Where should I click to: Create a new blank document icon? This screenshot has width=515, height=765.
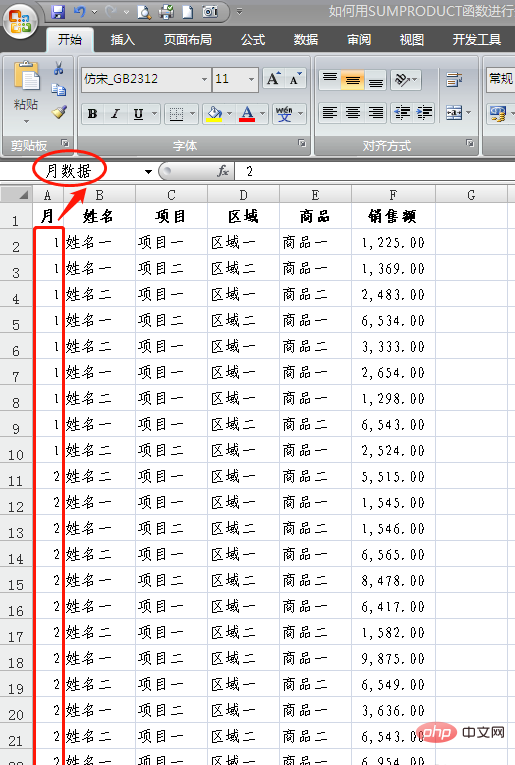tap(188, 12)
